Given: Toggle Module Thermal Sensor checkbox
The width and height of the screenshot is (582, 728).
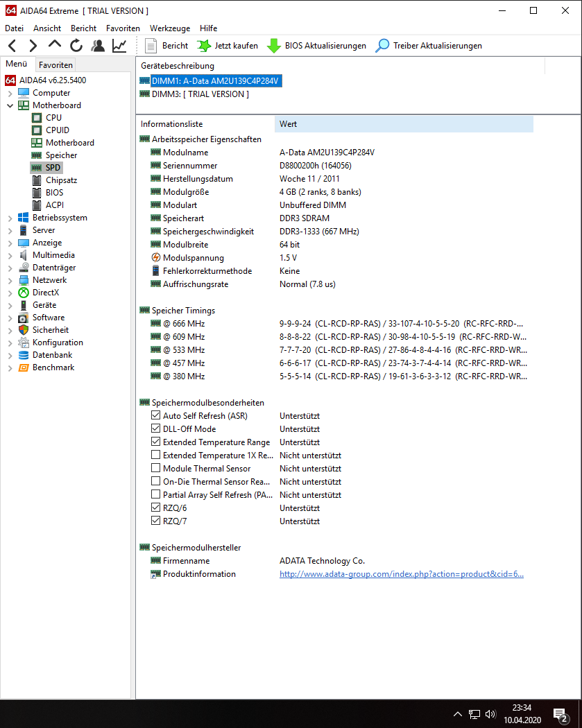Looking at the screenshot, I should click(x=155, y=468).
